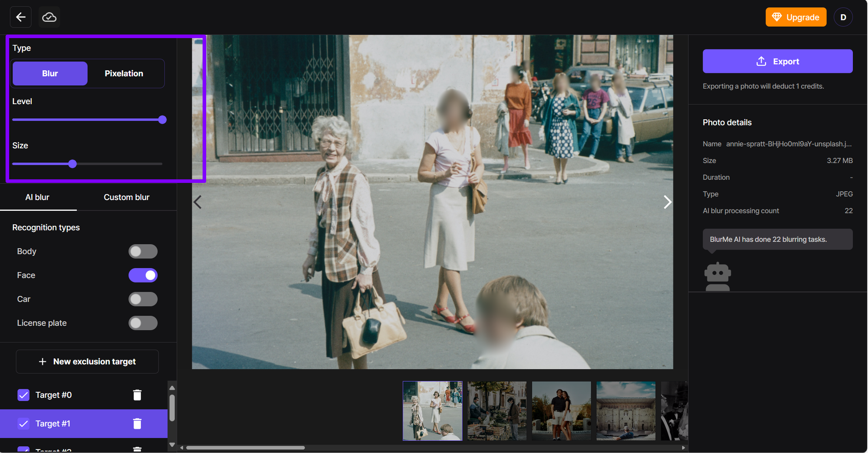Click target list vertical scrollbar
The width and height of the screenshot is (868, 453).
click(172, 408)
